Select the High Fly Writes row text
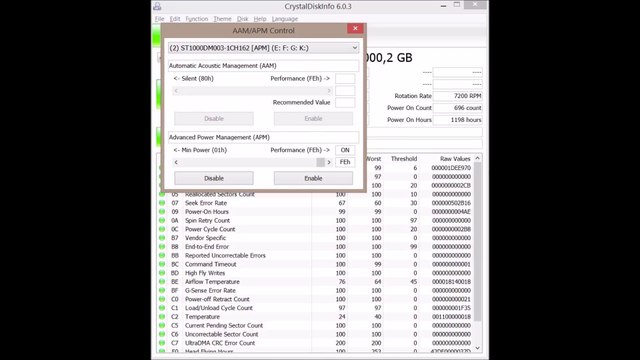This screenshot has width=640, height=360. coord(205,273)
